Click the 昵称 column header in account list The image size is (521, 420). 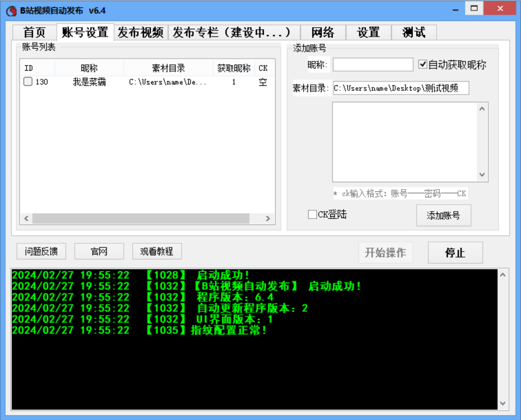pyautogui.click(x=89, y=68)
